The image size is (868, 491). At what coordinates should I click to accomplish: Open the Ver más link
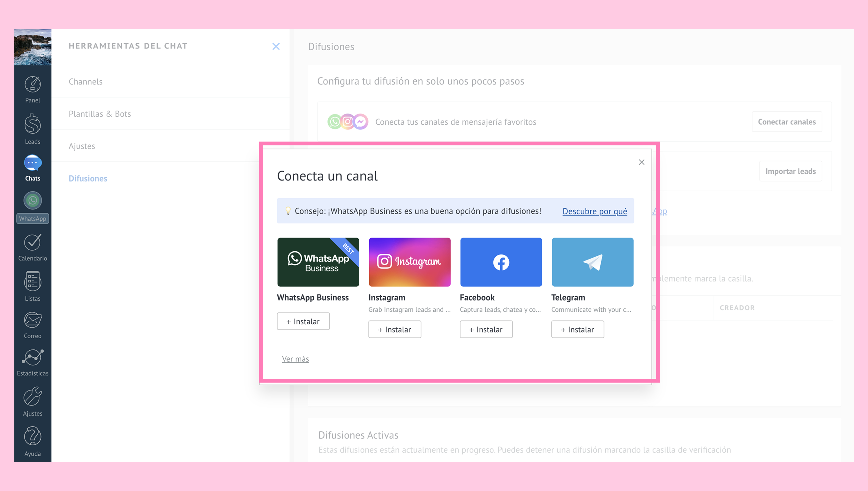click(x=295, y=359)
